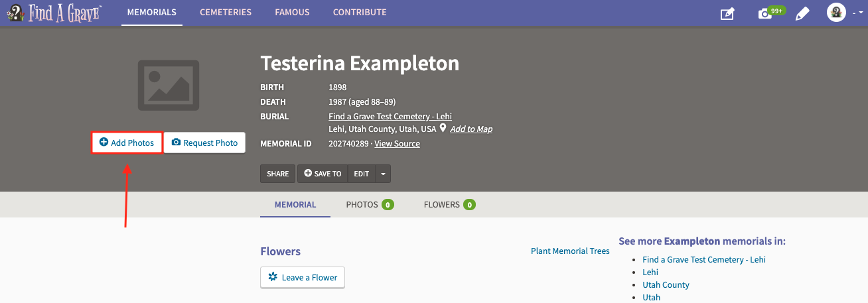This screenshot has height=303, width=868.
Task: Click the Find A Grave logo
Action: [x=54, y=13]
